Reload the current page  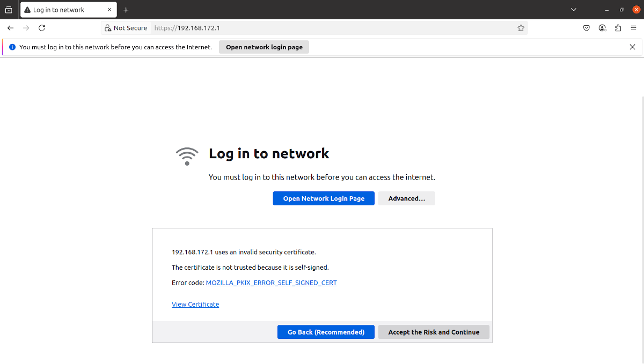pyautogui.click(x=42, y=28)
